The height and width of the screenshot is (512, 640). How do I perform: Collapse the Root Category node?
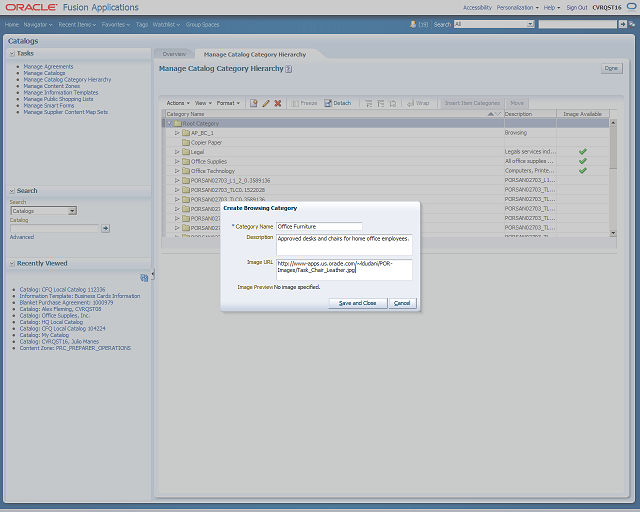pyautogui.click(x=170, y=123)
